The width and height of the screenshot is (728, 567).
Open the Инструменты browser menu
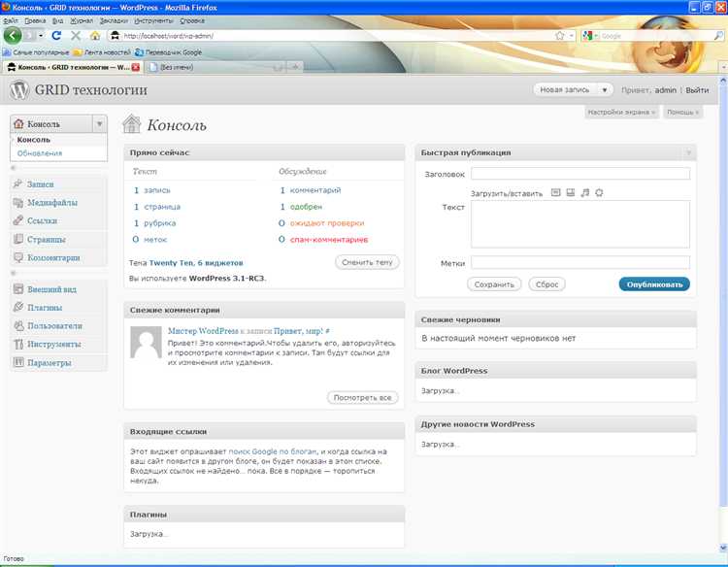click(153, 21)
